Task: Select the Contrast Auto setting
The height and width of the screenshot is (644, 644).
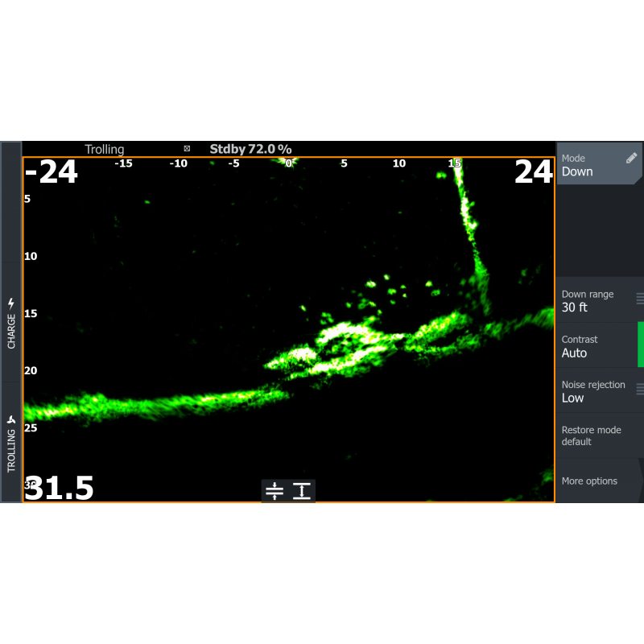Action: [596, 346]
